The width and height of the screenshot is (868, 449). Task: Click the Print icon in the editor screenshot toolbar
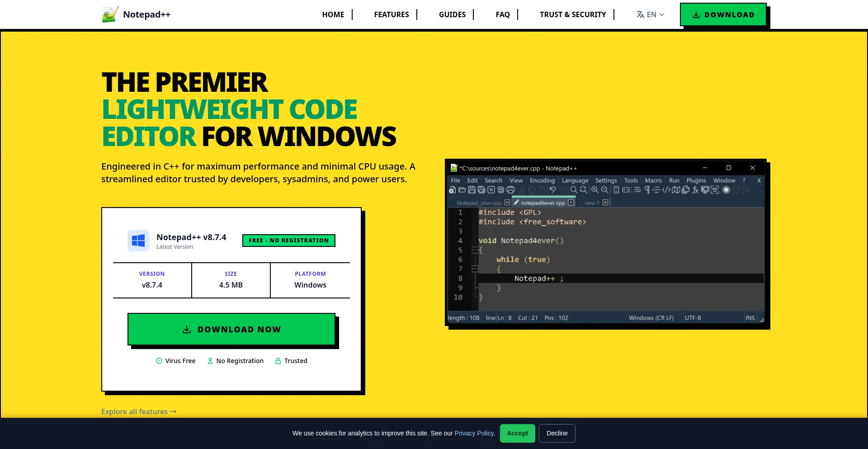pos(511,190)
